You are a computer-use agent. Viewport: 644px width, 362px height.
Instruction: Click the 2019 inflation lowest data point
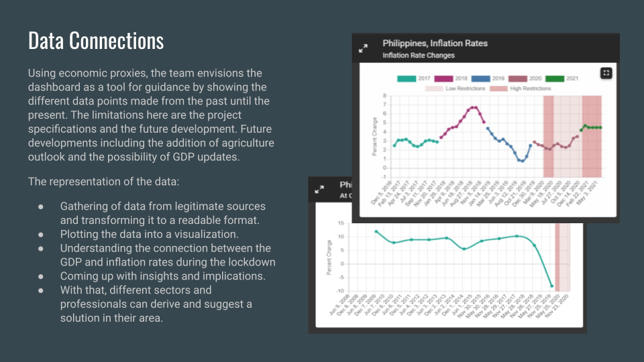point(523,161)
